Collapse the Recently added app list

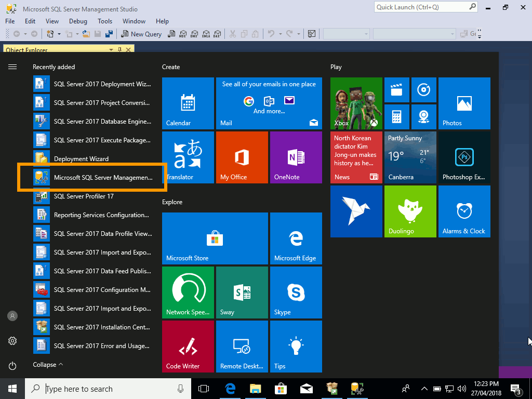pyautogui.click(x=47, y=364)
